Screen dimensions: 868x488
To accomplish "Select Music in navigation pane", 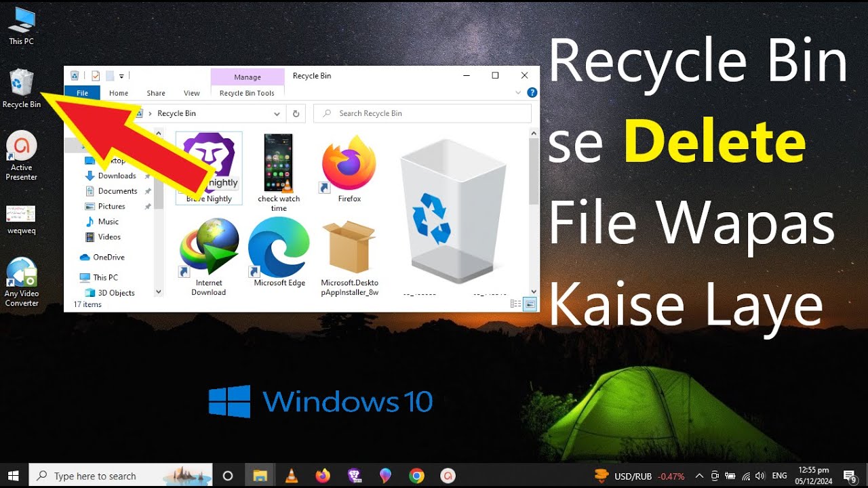I will coord(108,222).
